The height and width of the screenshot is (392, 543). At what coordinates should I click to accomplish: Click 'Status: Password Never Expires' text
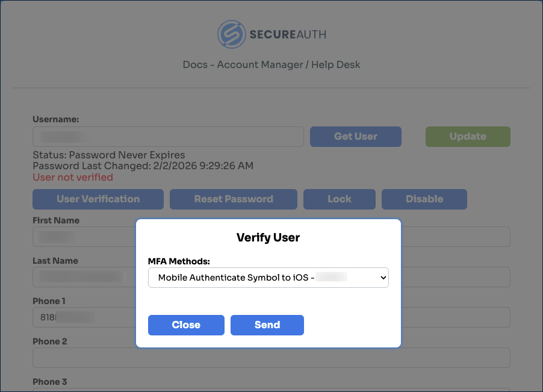[x=109, y=155]
